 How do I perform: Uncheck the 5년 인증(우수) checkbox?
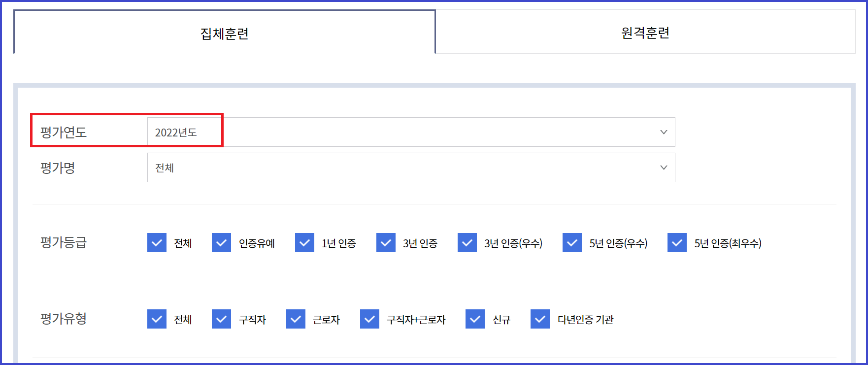pyautogui.click(x=572, y=242)
